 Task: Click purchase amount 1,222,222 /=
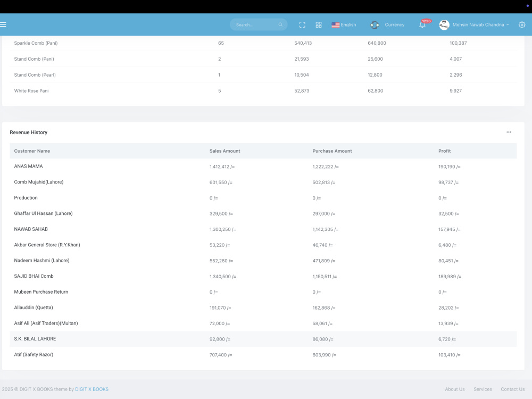pos(326,167)
